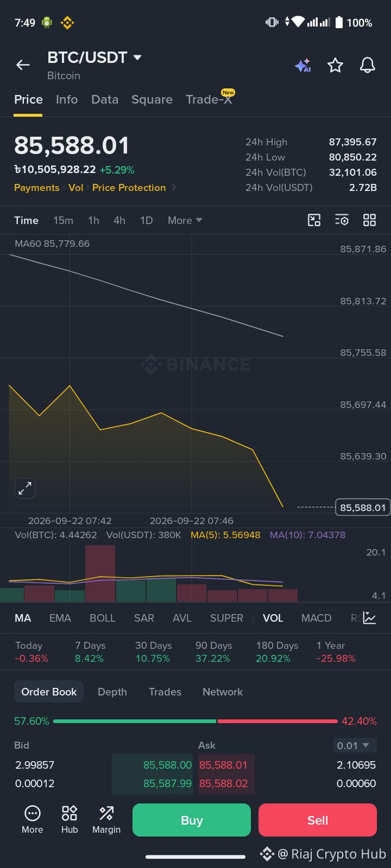This screenshot has width=391, height=868.
Task: Switch to the Depth tab
Action: click(112, 692)
